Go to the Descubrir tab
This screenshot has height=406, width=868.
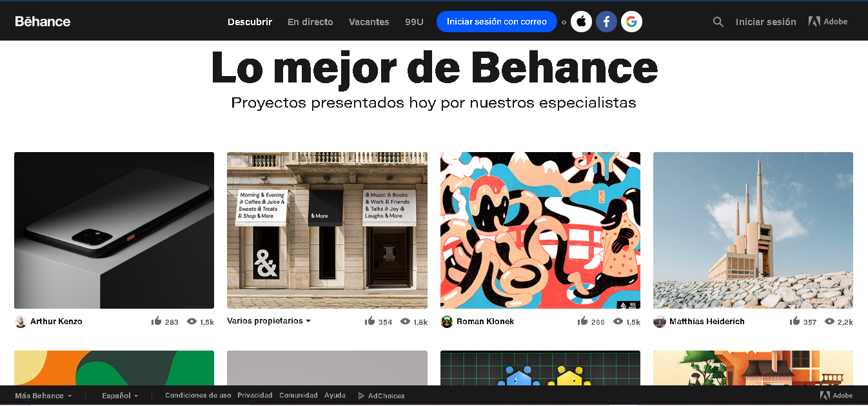[250, 22]
